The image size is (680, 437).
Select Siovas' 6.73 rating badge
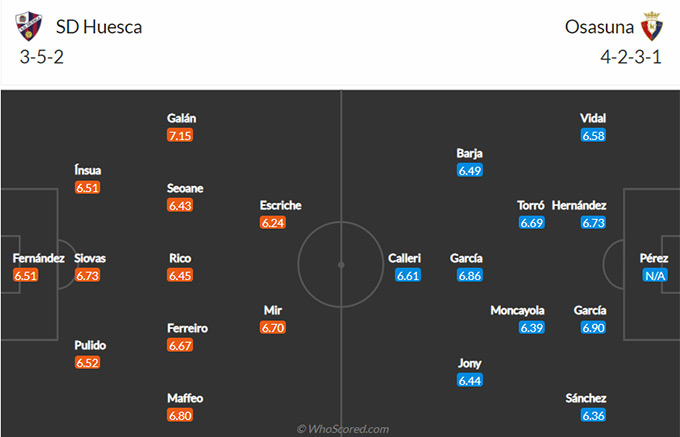pyautogui.click(x=87, y=275)
